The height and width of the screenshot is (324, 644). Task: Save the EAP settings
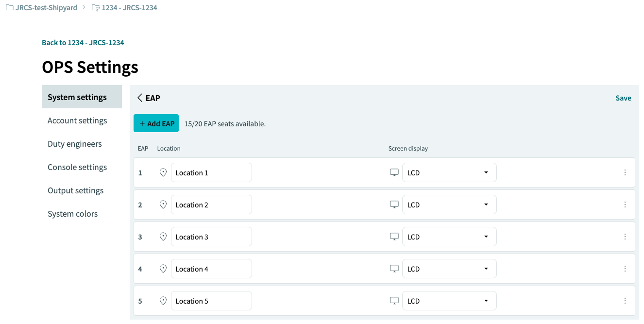(x=623, y=98)
